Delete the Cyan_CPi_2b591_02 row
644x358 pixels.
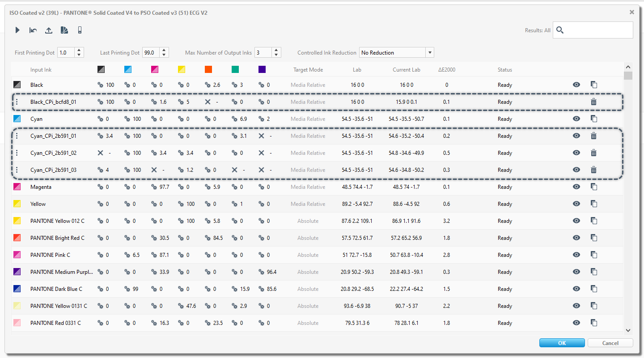click(594, 153)
